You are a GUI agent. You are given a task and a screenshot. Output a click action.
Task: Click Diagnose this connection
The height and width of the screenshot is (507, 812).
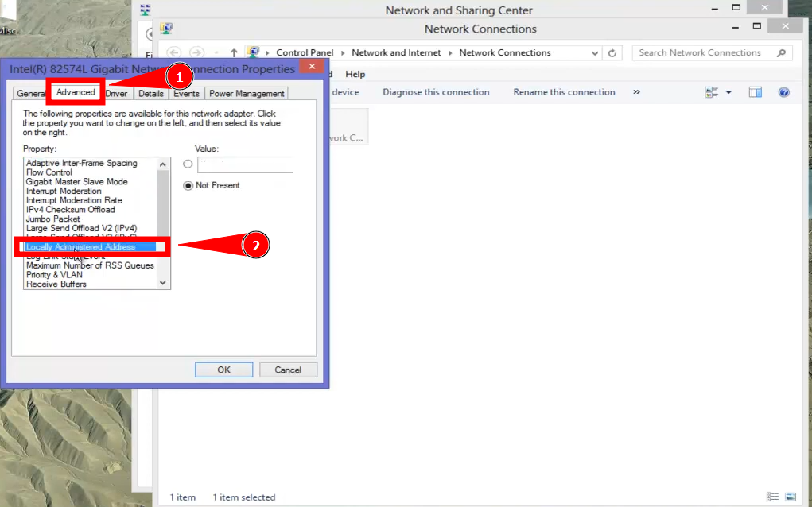[436, 92]
